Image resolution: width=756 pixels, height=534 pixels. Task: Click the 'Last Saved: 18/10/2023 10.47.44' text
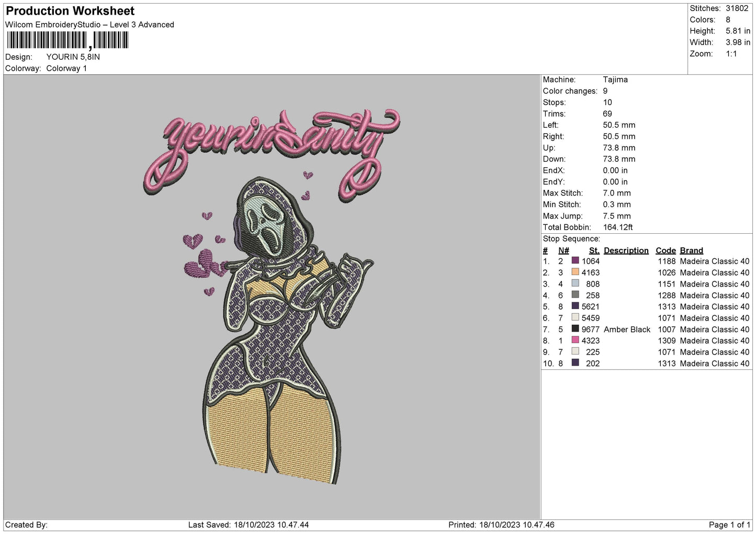click(249, 525)
